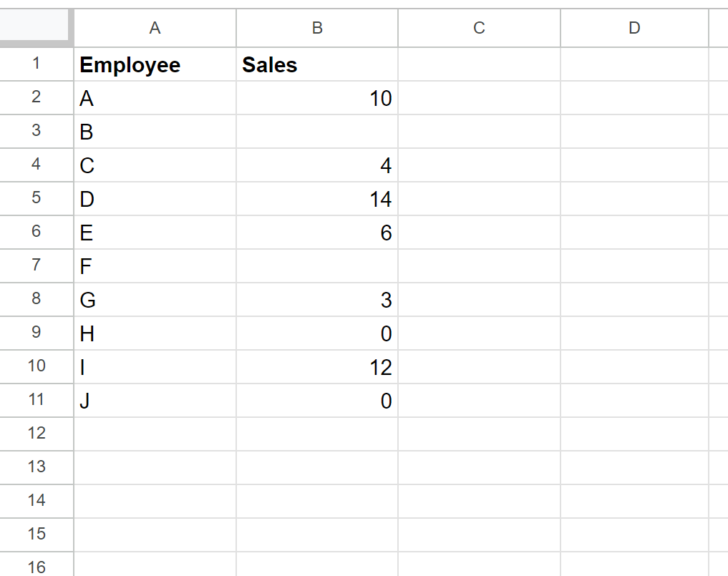
Task: Select the column C header
Action: 479,28
